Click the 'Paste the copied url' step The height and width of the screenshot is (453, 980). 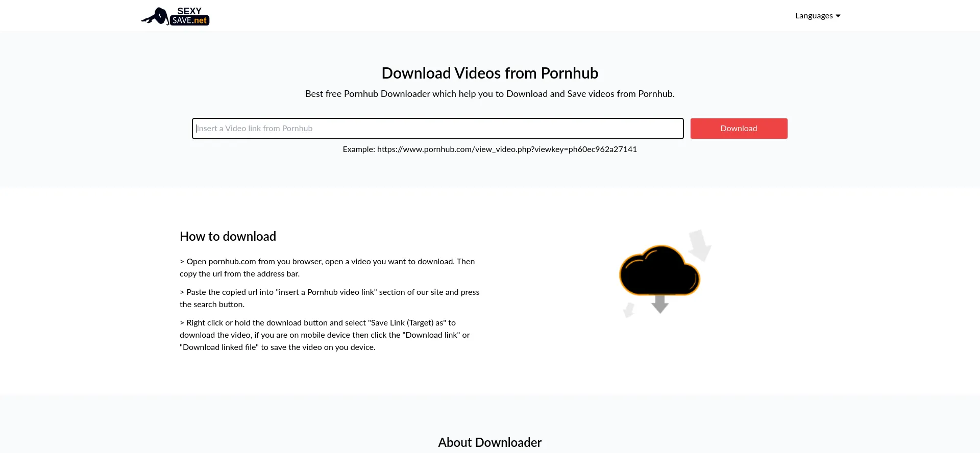point(330,298)
